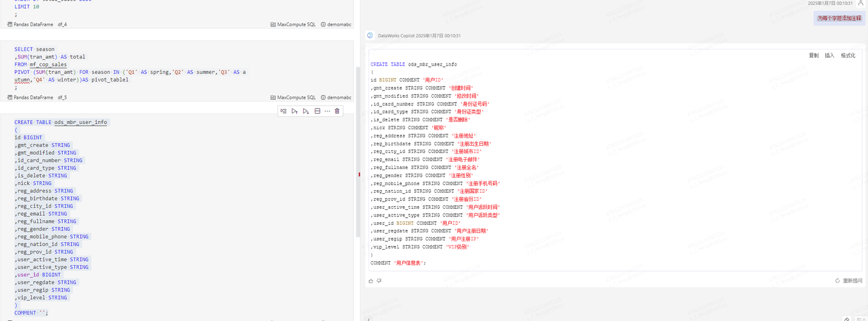
Task: Click 格式化 to format generated SQL
Action: tap(848, 56)
